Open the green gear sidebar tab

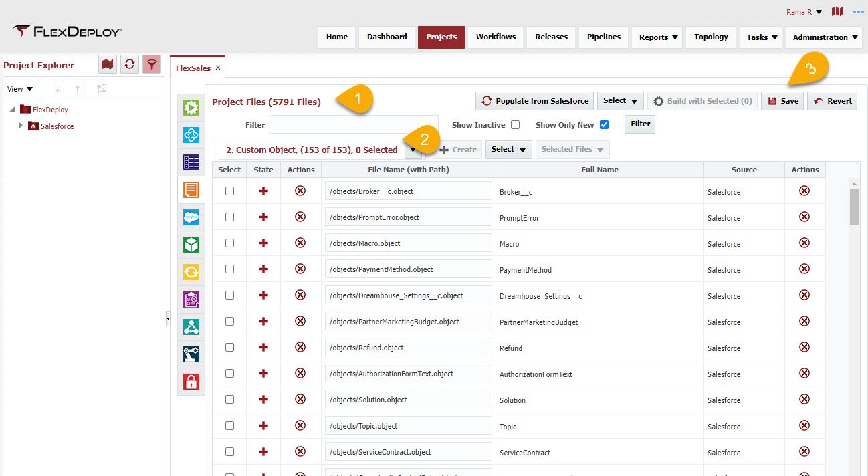tap(191, 107)
